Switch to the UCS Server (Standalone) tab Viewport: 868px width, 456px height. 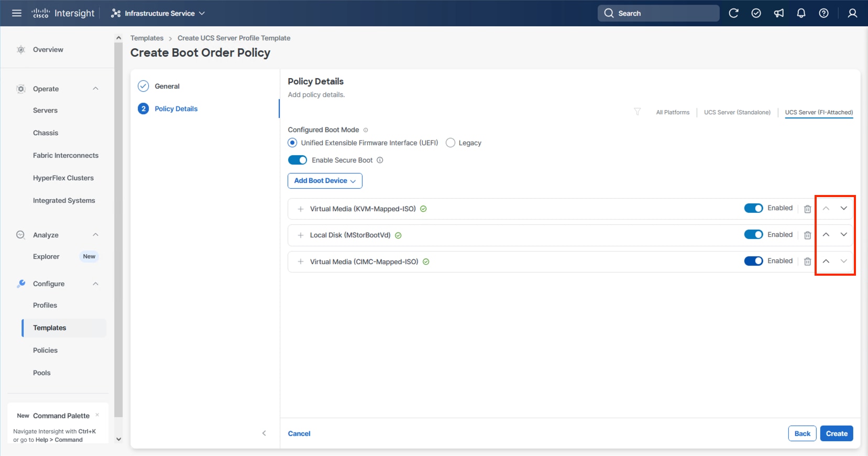tap(737, 112)
